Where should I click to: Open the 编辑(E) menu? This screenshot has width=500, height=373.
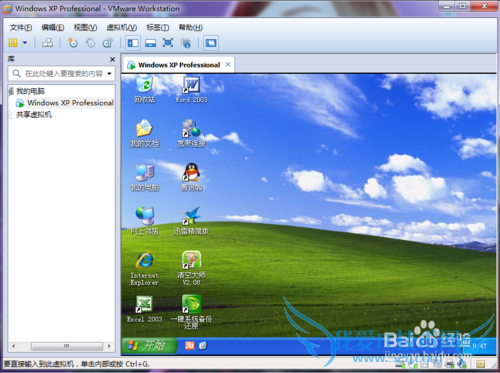[x=53, y=27]
